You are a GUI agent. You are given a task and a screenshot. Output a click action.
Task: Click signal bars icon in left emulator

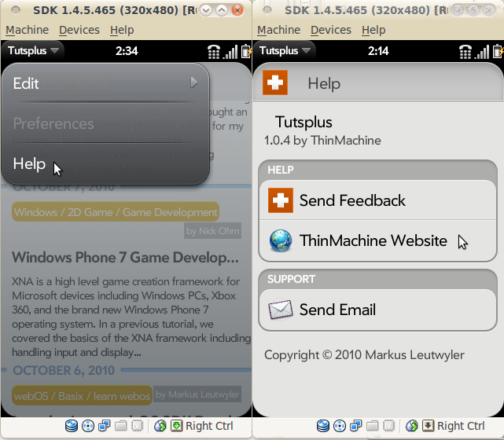231,52
